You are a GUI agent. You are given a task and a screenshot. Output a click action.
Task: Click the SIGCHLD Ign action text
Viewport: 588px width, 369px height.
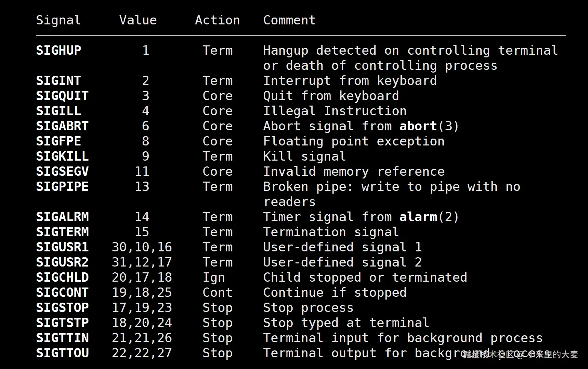pos(214,278)
